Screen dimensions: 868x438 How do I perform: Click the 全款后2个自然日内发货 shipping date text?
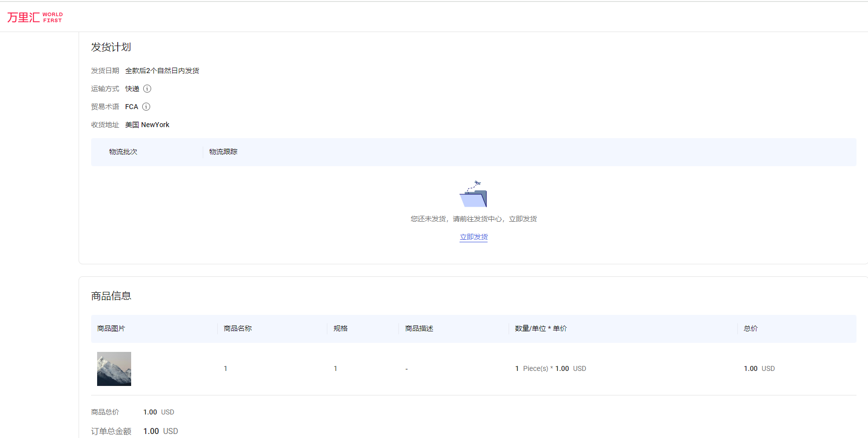[162, 71]
